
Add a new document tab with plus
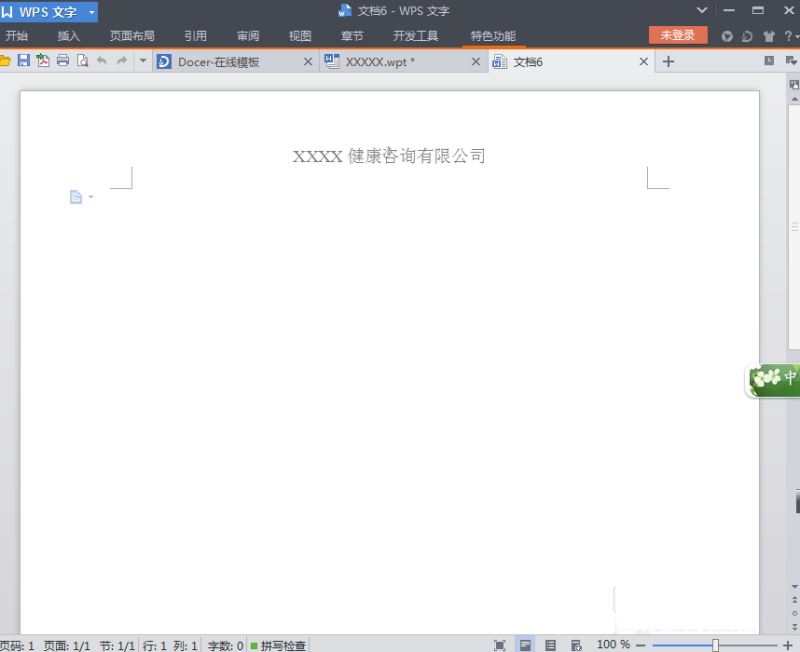point(668,62)
